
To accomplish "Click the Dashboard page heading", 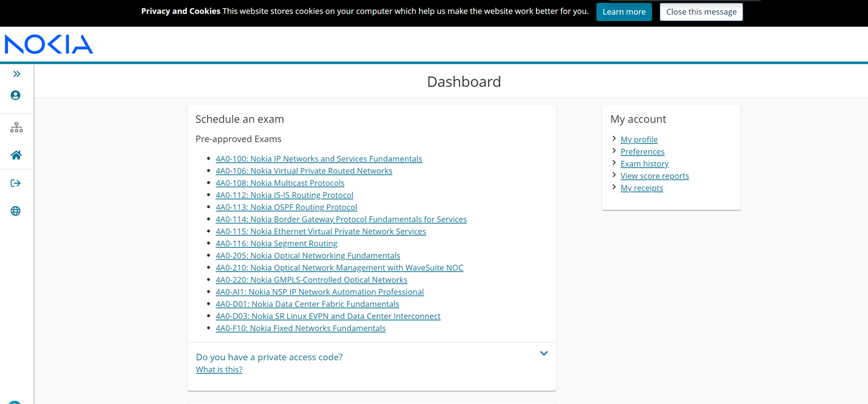I will click(x=464, y=82).
